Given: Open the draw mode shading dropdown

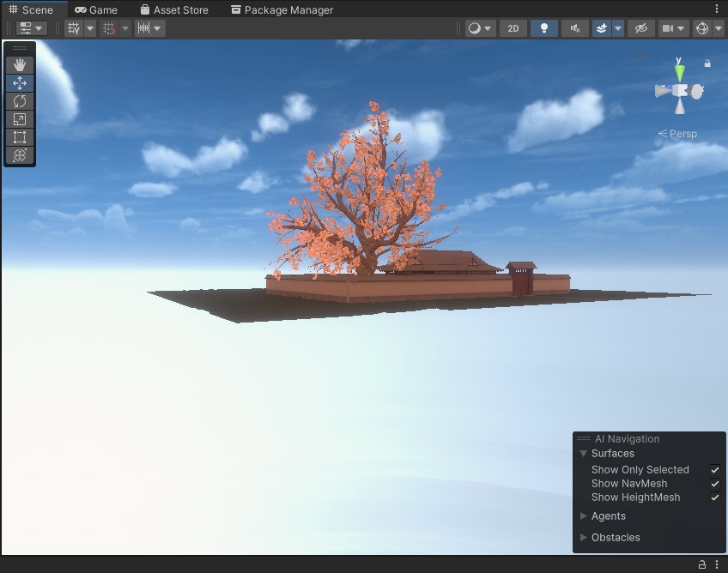Looking at the screenshot, I should (x=480, y=28).
